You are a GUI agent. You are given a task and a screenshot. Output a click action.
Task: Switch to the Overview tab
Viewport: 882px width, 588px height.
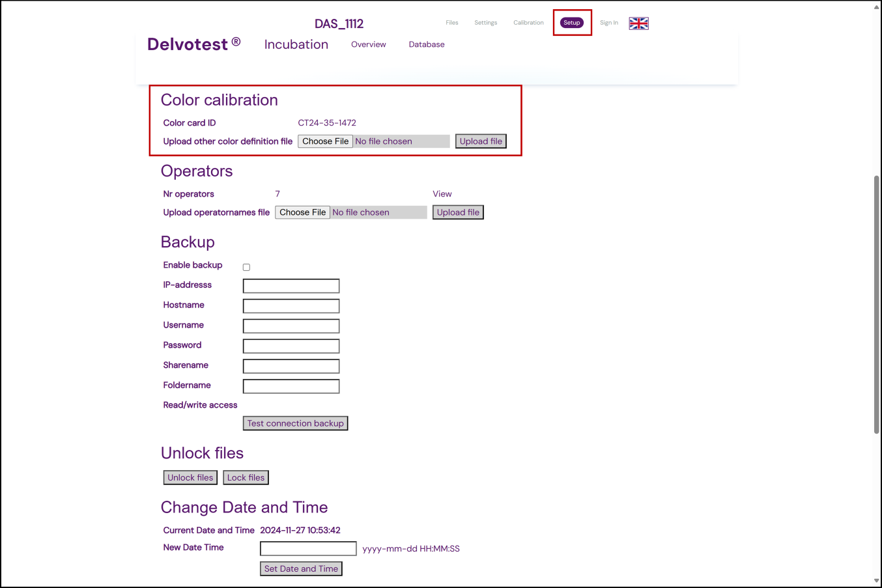(x=368, y=44)
